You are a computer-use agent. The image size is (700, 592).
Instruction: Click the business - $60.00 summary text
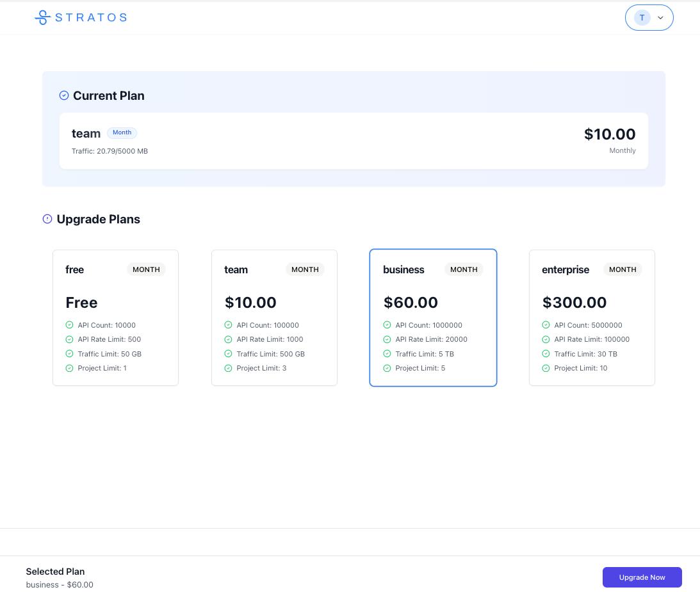(60, 585)
